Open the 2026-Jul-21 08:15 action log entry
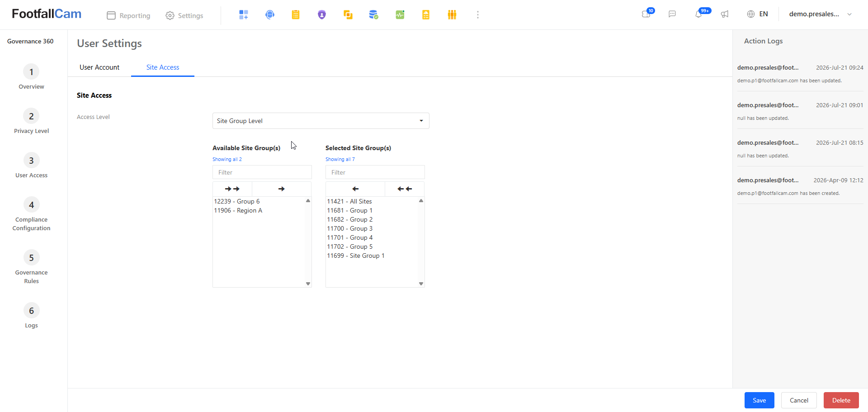 (x=800, y=149)
